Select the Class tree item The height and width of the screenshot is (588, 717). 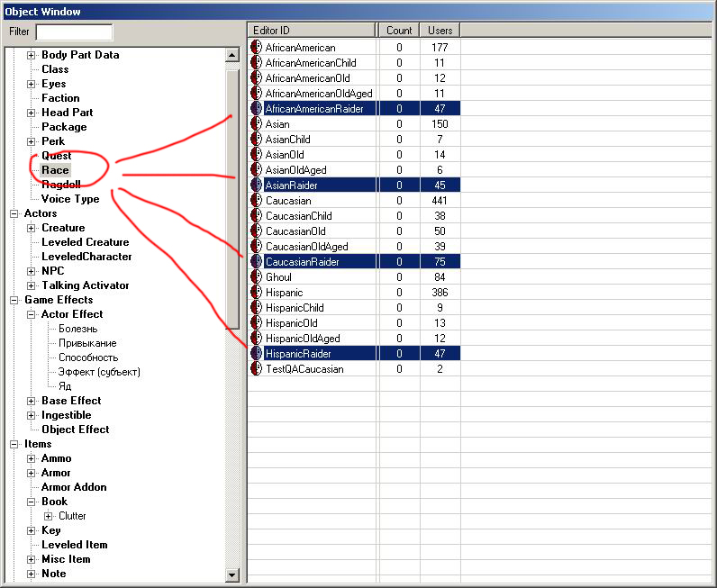point(55,69)
